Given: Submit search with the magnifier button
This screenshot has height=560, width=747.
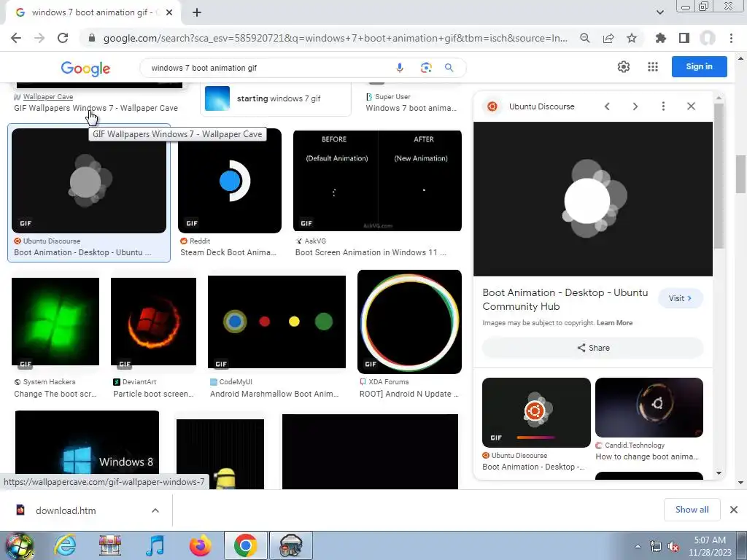Looking at the screenshot, I should 449,68.
